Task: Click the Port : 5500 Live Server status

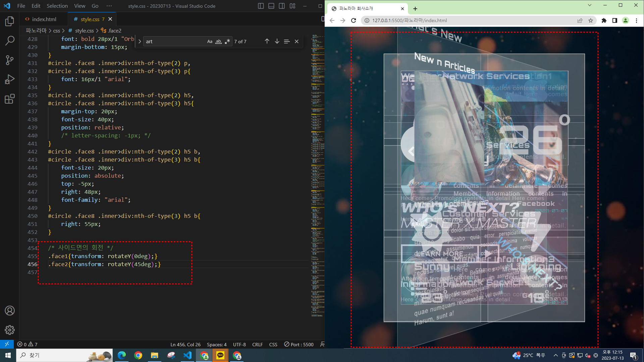Action: [299, 344]
